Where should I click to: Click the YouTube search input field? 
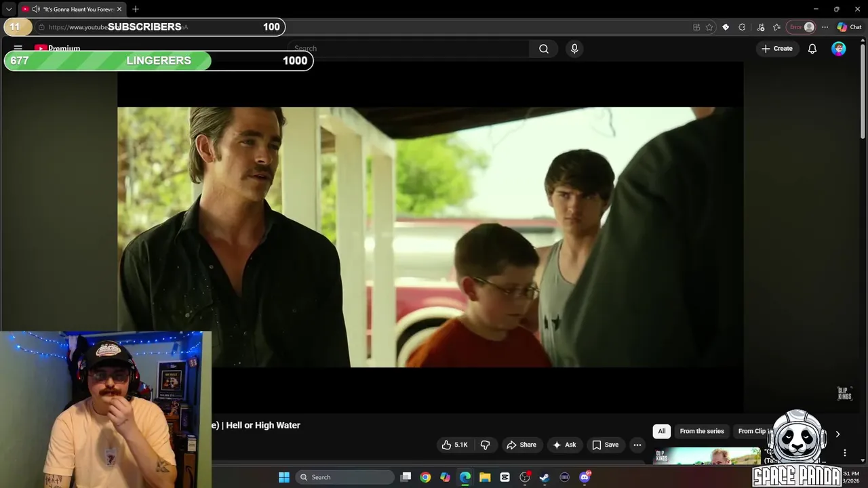(410, 48)
